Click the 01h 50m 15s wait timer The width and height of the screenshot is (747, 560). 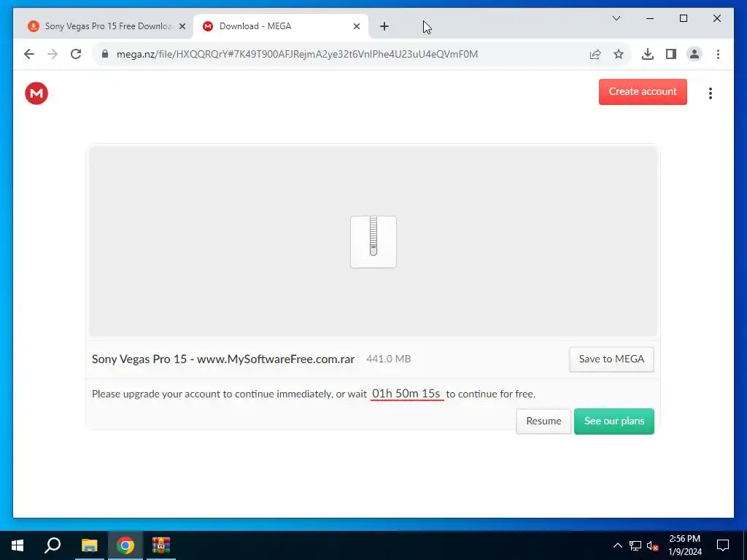406,394
